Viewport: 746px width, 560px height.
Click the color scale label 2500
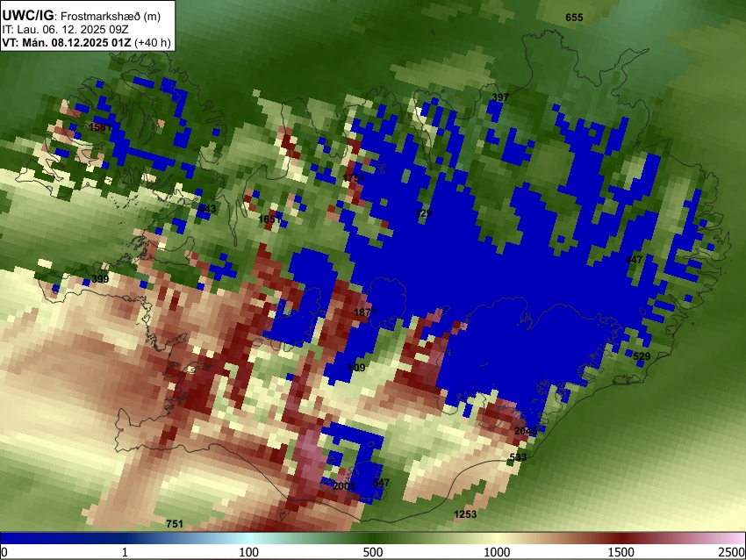[x=732, y=552]
